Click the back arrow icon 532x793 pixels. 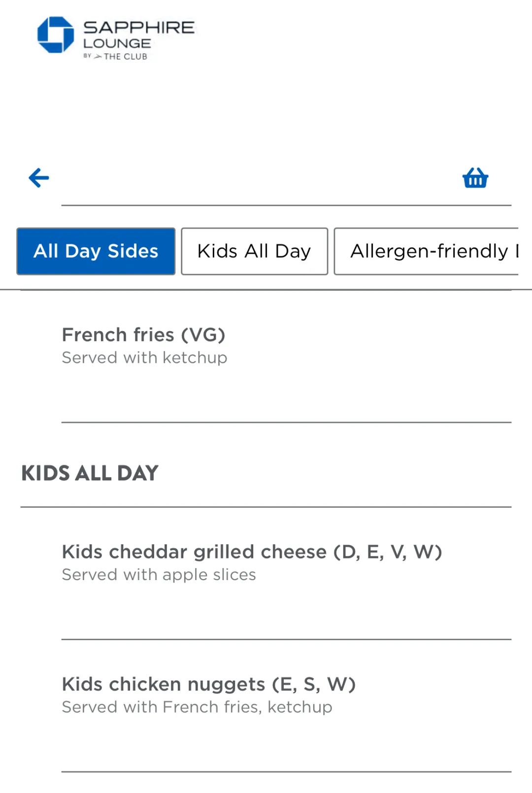point(39,178)
